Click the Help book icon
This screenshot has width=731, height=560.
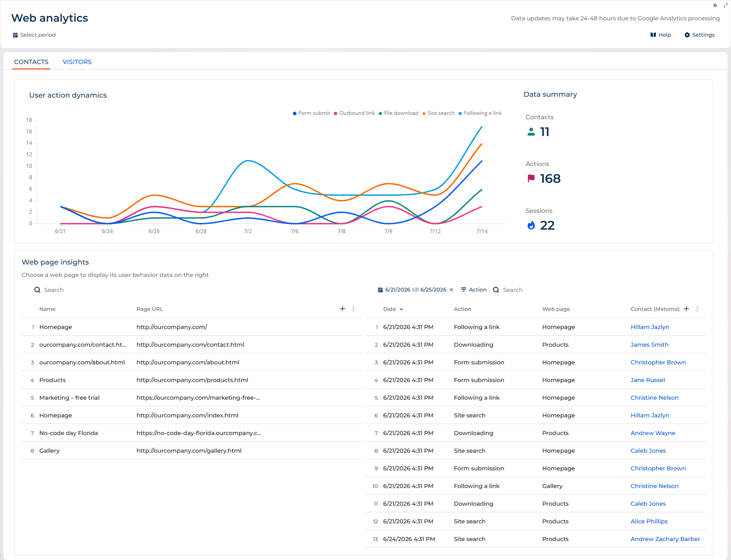coord(653,35)
